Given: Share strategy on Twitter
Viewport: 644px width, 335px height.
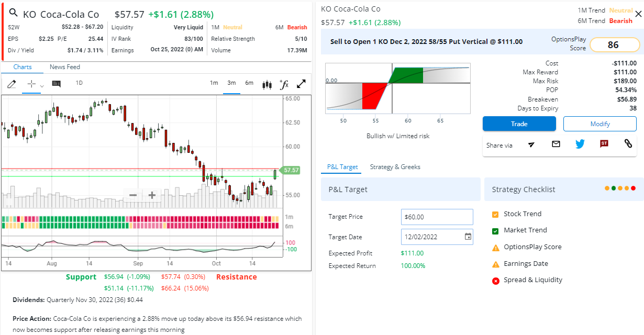Looking at the screenshot, I should [x=580, y=144].
